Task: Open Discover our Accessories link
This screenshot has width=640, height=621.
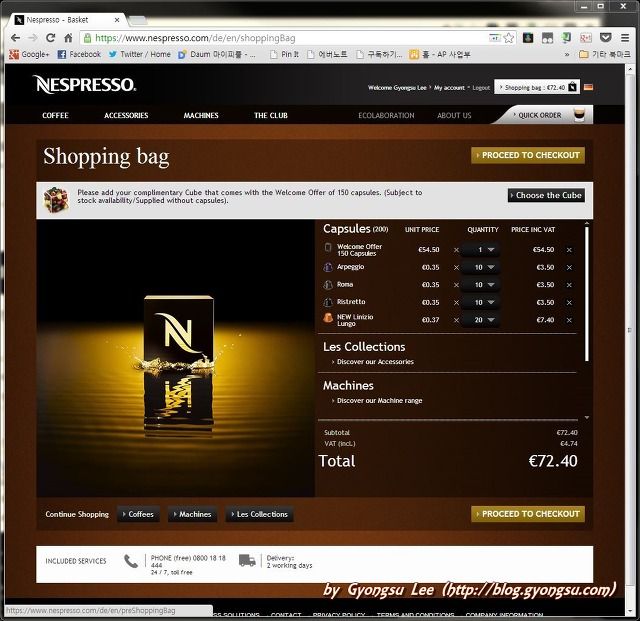Action: coord(375,362)
